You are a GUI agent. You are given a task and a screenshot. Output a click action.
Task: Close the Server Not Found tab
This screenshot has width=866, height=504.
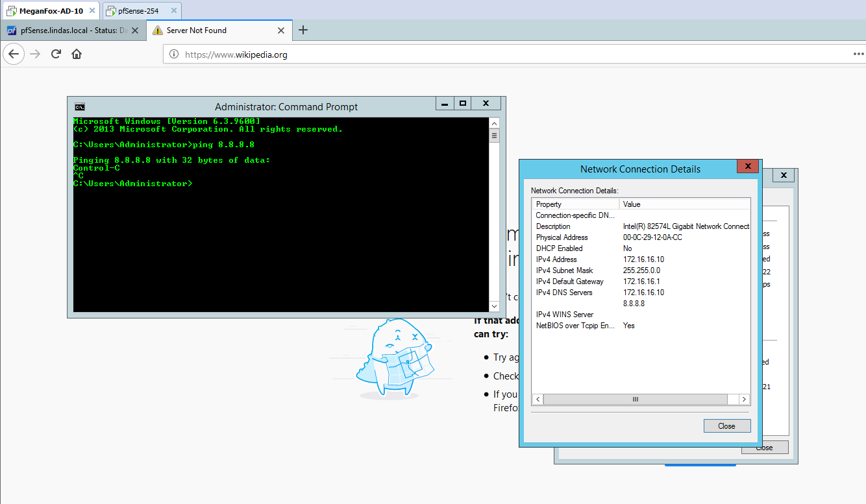pos(281,30)
